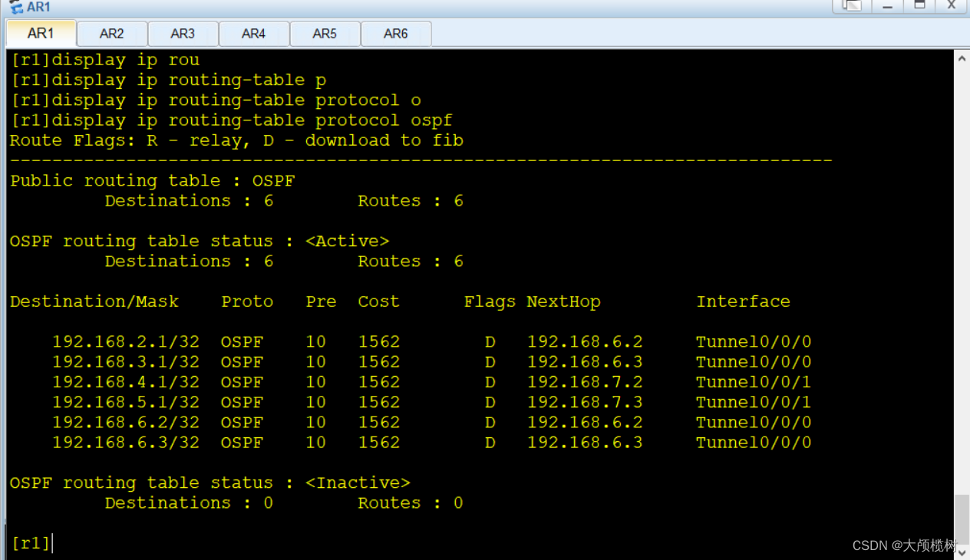Click the AR1 window title icon
This screenshot has width=970, height=560.
tap(15, 7)
